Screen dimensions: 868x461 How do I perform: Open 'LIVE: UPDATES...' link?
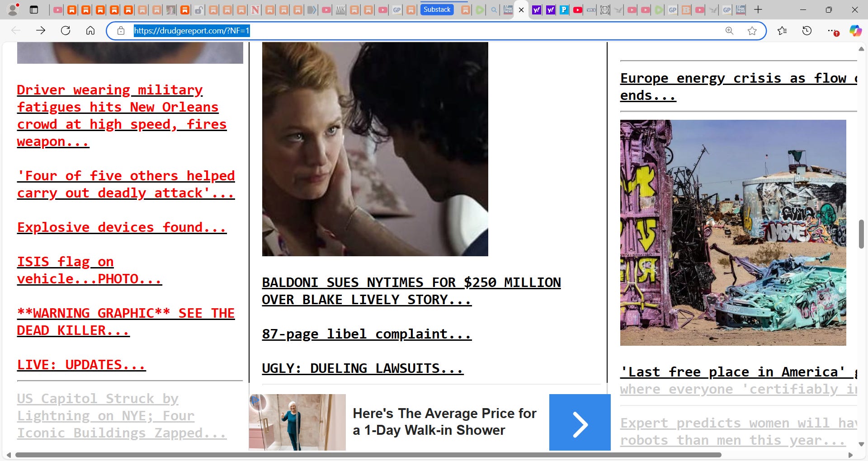coord(81,365)
